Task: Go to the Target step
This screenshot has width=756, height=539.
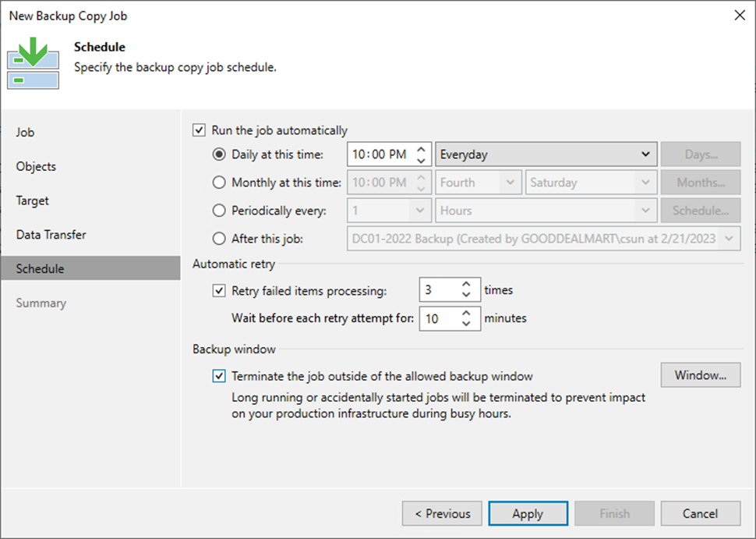Action: point(32,200)
